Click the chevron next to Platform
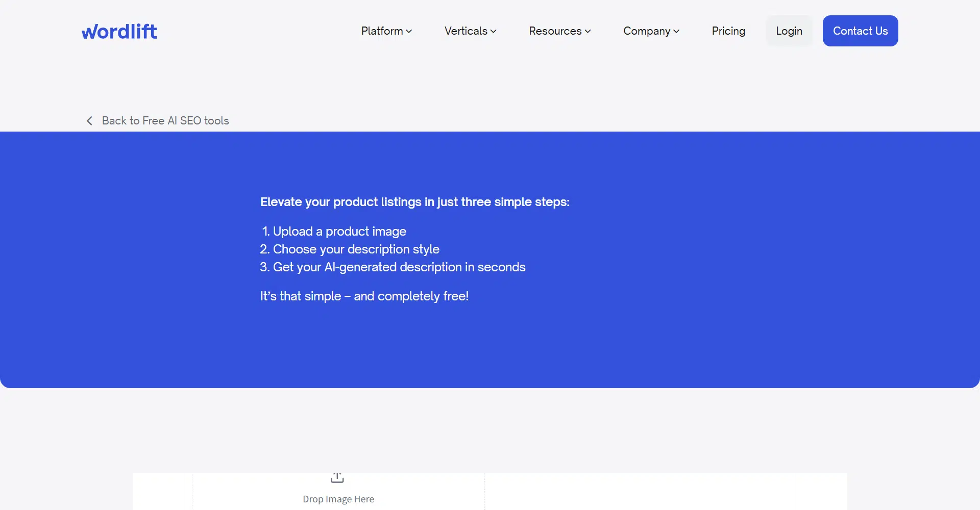 point(409,31)
